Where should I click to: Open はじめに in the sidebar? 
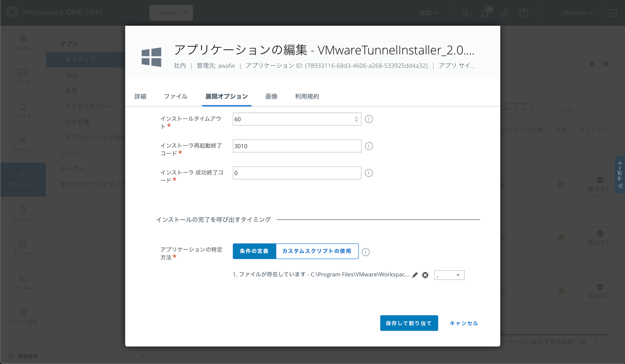pyautogui.click(x=23, y=42)
